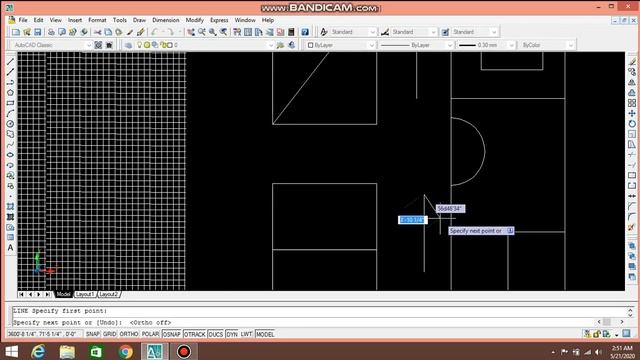Toggle SNAP mode in status bar

point(93,334)
